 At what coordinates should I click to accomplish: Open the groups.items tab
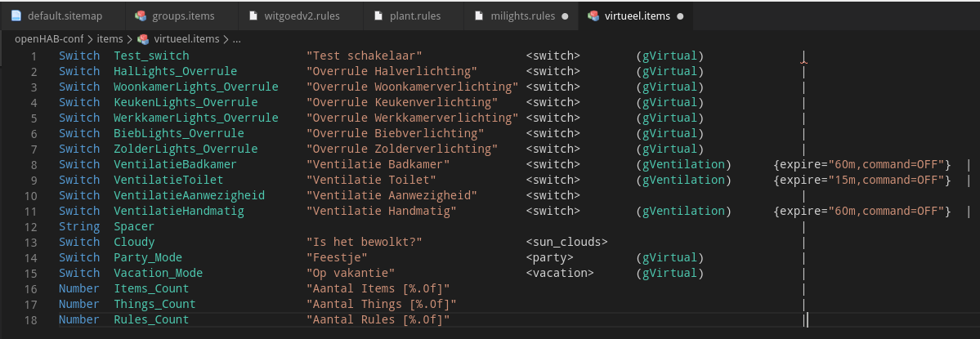click(184, 16)
